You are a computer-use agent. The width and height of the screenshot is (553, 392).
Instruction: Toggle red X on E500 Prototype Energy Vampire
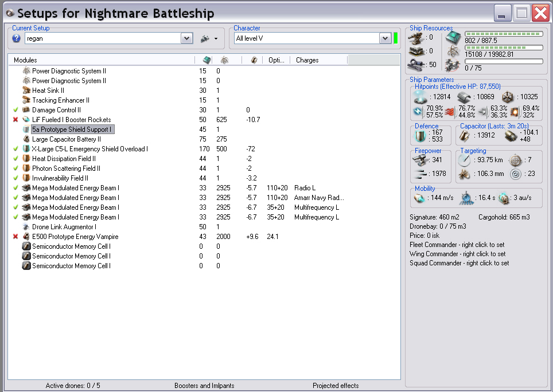(15, 237)
